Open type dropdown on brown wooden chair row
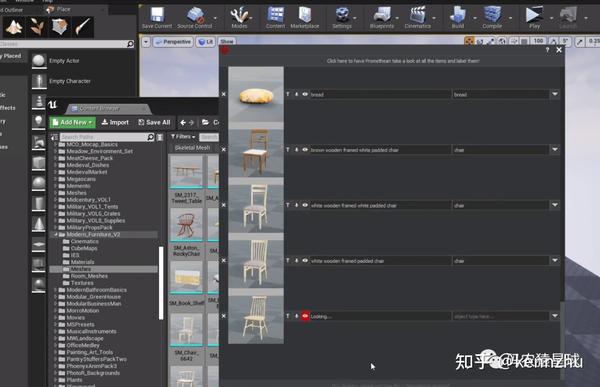This screenshot has width=600, height=387. click(555, 150)
